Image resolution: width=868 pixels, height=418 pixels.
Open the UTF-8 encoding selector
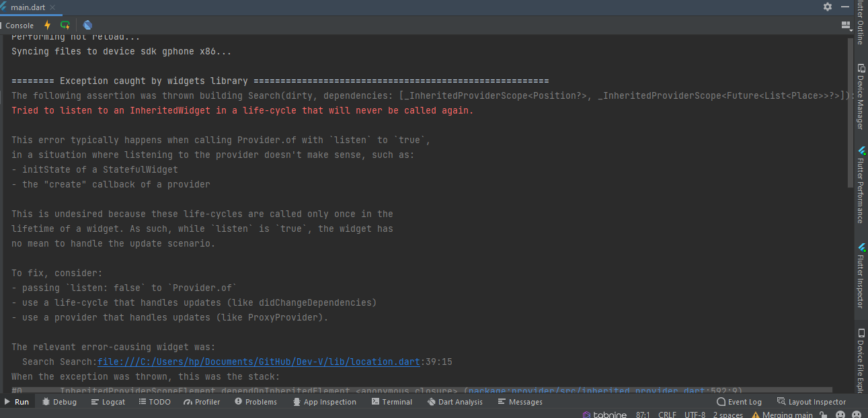(695, 415)
